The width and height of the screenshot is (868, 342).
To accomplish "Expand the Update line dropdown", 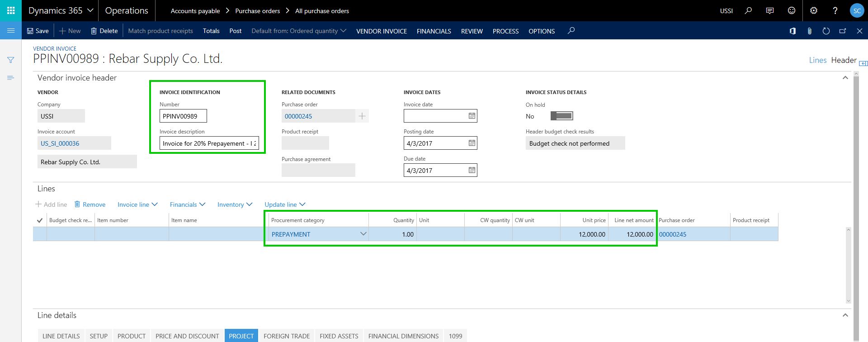I will click(285, 204).
